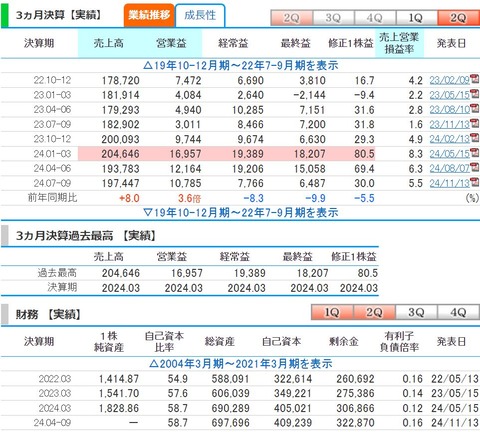This screenshot has height=432, width=480.
Task: Expand earlier periods with ▽19年10-12月期 link
Action: tap(241, 212)
